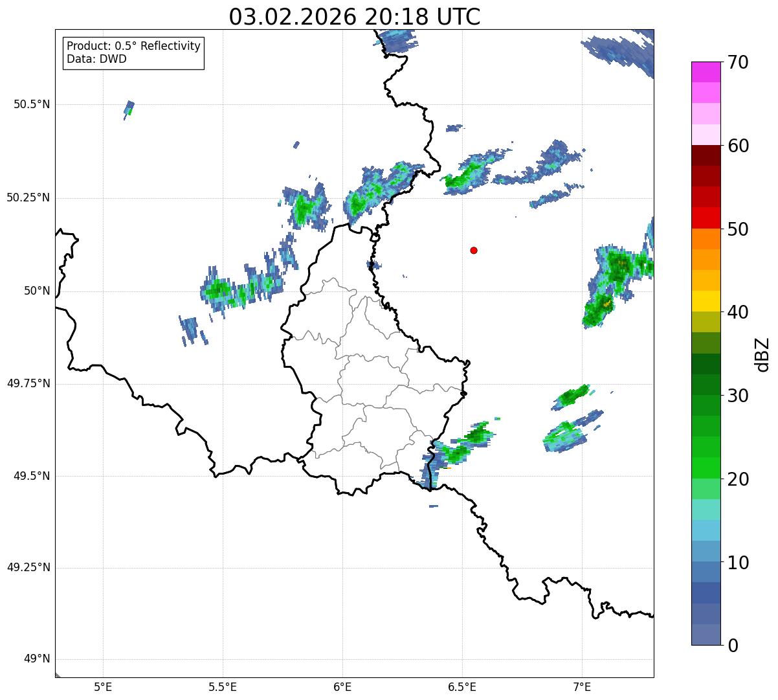Pick the bright red swatch above 50
This screenshot has width=778, height=700.
[x=706, y=218]
